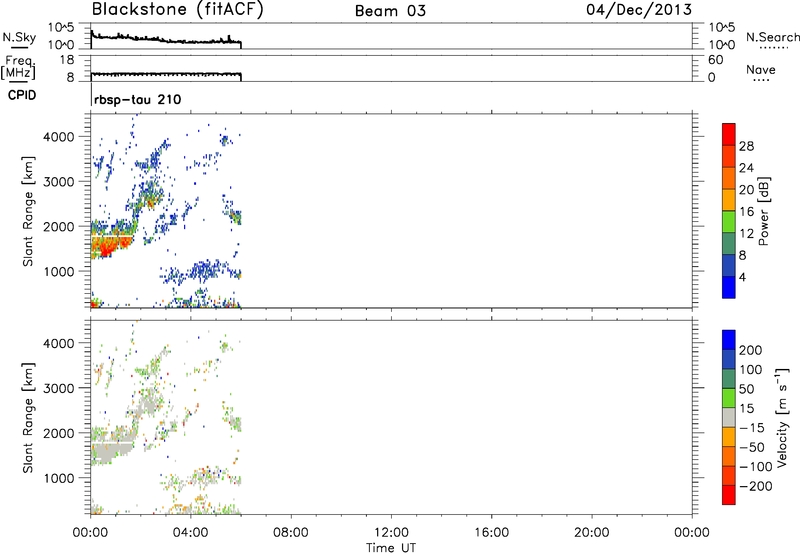
Task: Click the "200" label on velocity color bar
Action: [751, 350]
